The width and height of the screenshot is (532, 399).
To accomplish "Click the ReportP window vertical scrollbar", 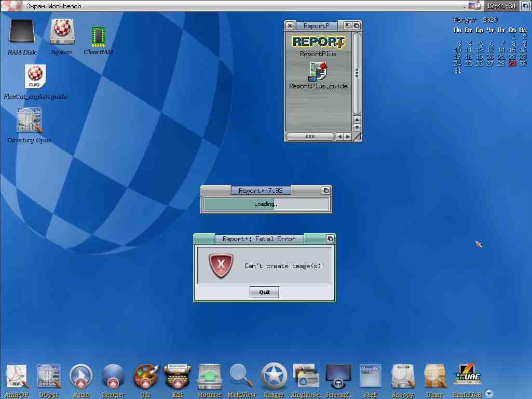I will click(x=357, y=73).
